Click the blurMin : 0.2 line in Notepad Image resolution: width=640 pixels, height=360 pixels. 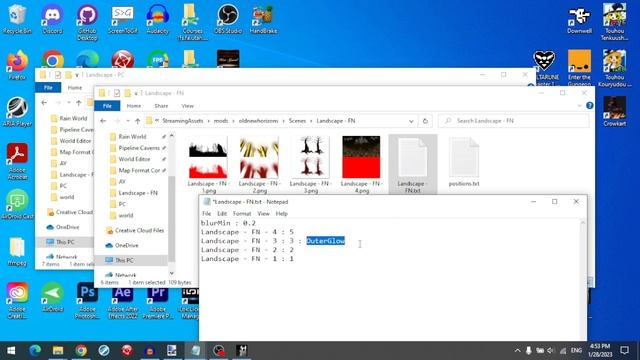coord(228,223)
